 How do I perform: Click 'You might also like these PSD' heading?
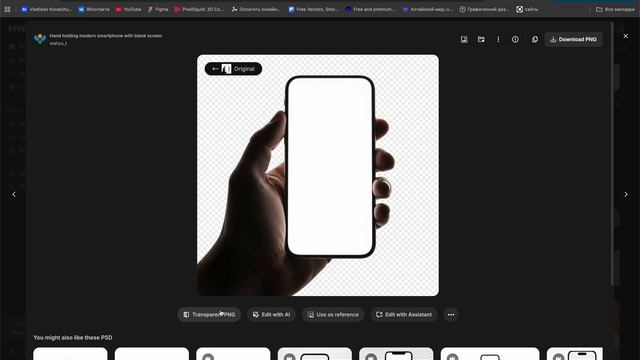point(73,338)
